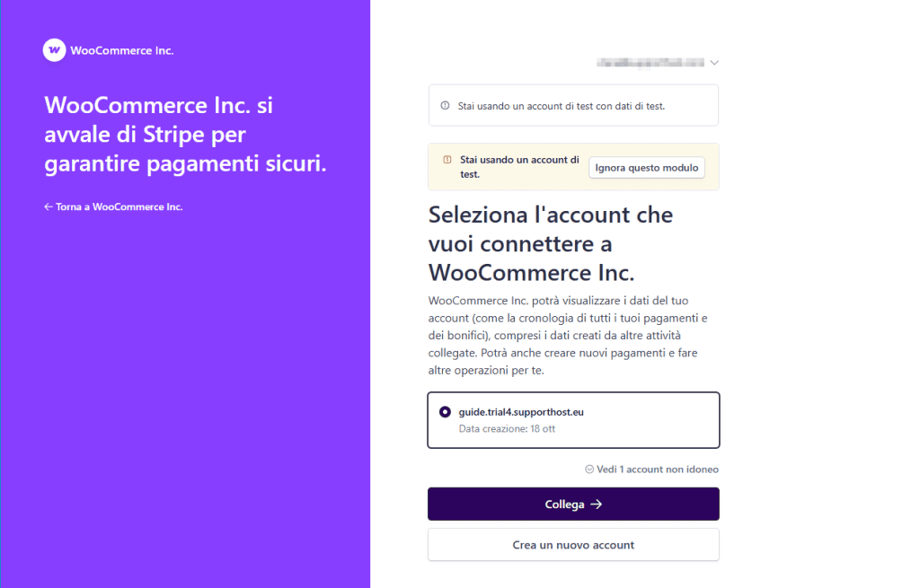This screenshot has height=588, width=920.
Task: Click the back arrow before "Torna a WooCommerce Inc."
Action: 48,206
